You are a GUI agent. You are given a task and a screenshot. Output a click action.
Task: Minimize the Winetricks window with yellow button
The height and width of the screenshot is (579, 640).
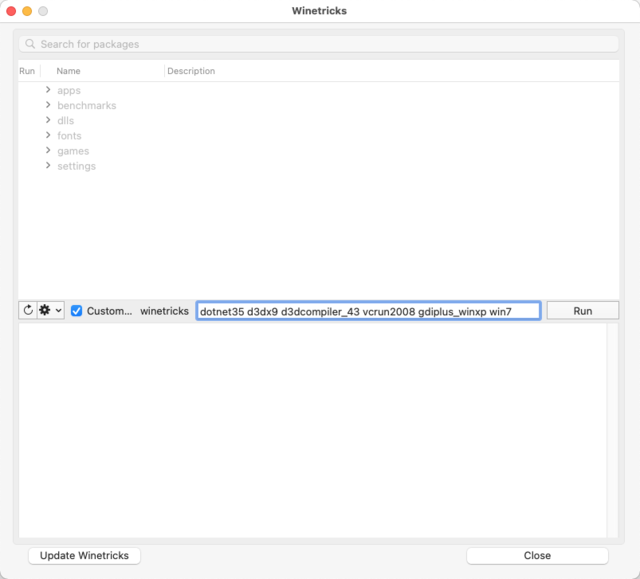pyautogui.click(x=27, y=11)
